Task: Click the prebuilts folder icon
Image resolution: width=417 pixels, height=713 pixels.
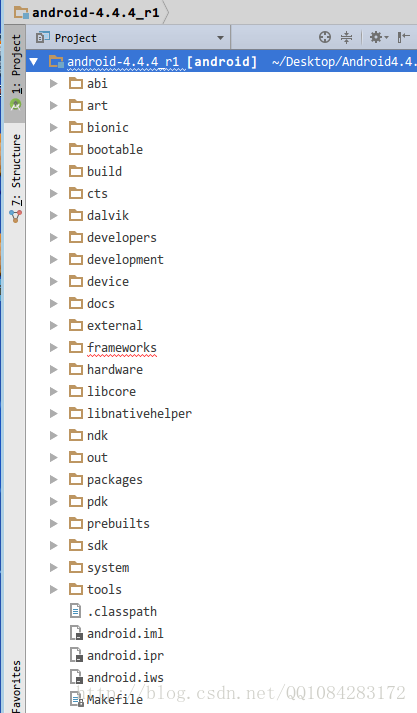Action: tap(76, 523)
